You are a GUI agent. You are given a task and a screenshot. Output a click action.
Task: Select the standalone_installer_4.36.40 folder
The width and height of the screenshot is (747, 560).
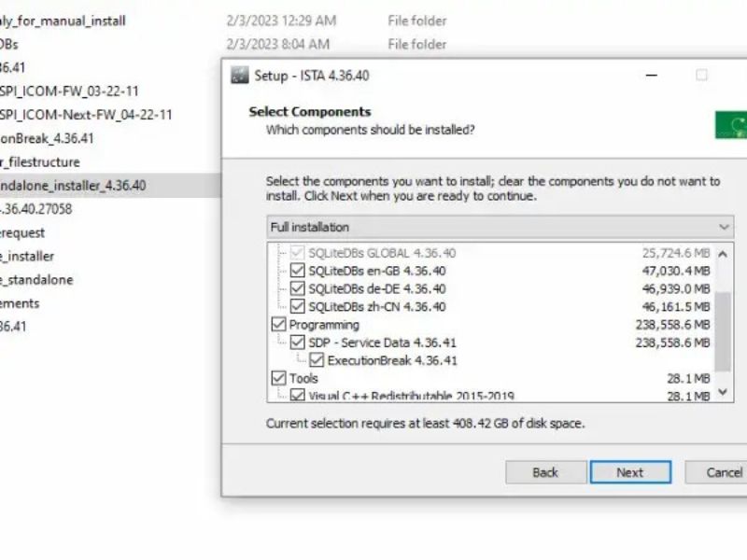(73, 185)
